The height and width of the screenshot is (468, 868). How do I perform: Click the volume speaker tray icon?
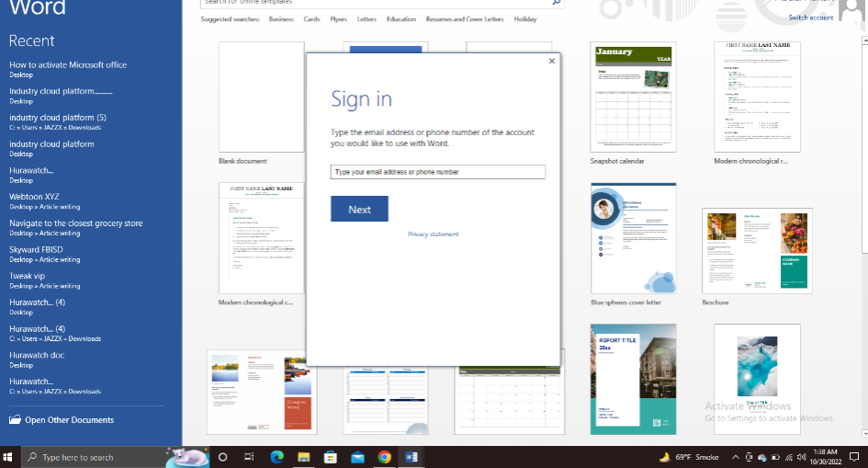coord(802,457)
